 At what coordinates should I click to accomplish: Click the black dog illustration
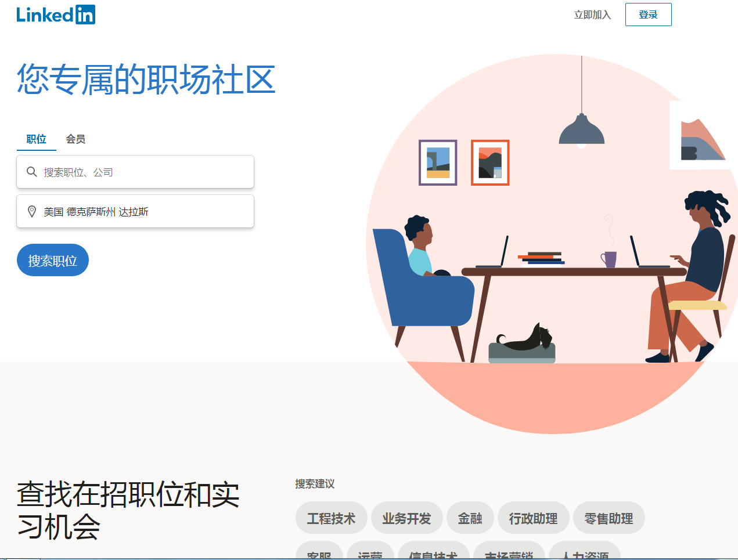pyautogui.click(x=524, y=338)
